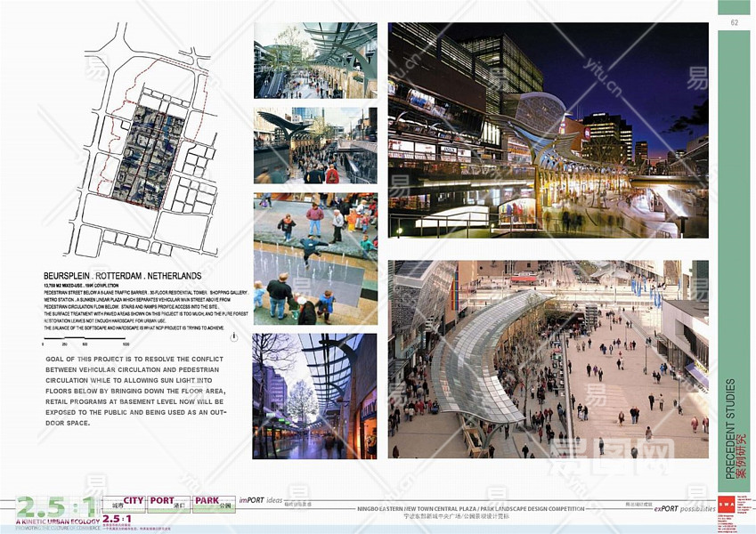Image resolution: width=756 pixels, height=534 pixels.
Task: Click the 'GOAL OF THIS PROJECT' paragraph
Action: tap(135, 391)
